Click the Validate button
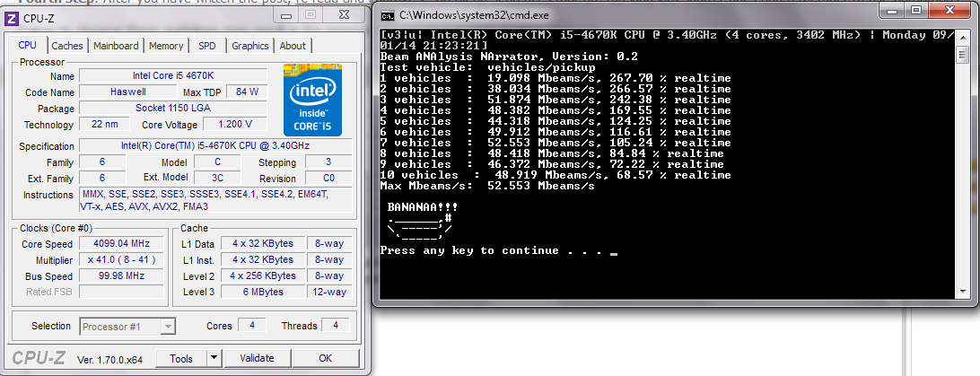Viewport: 980px width, 376px height. [258, 359]
